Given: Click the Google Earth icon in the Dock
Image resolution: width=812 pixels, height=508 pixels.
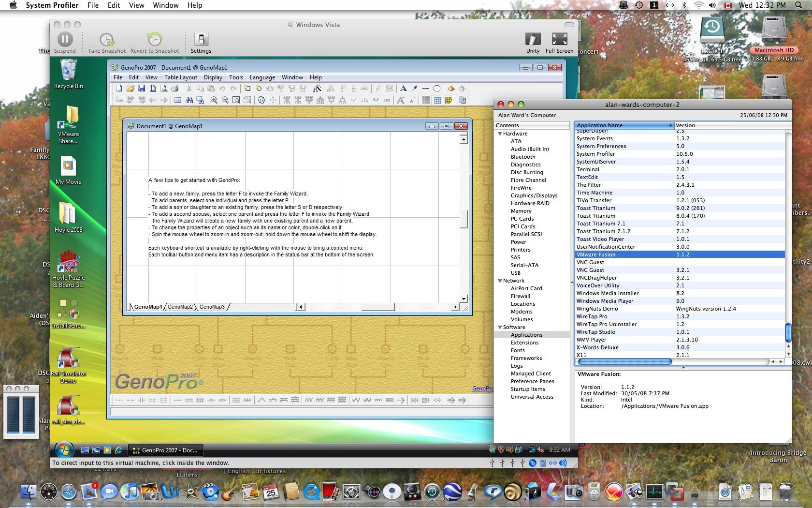Looking at the screenshot, I should pyautogui.click(x=453, y=492).
